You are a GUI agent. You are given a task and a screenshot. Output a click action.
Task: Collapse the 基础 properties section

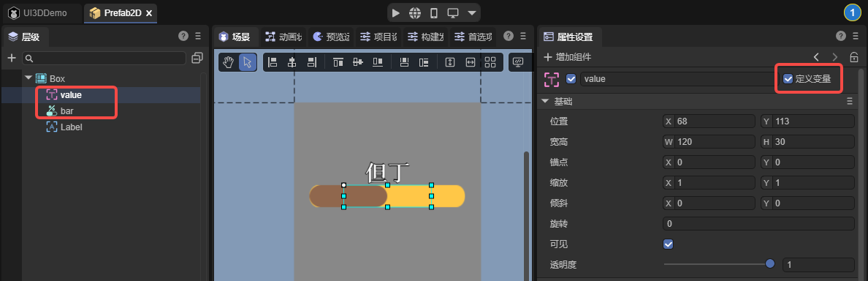point(545,102)
